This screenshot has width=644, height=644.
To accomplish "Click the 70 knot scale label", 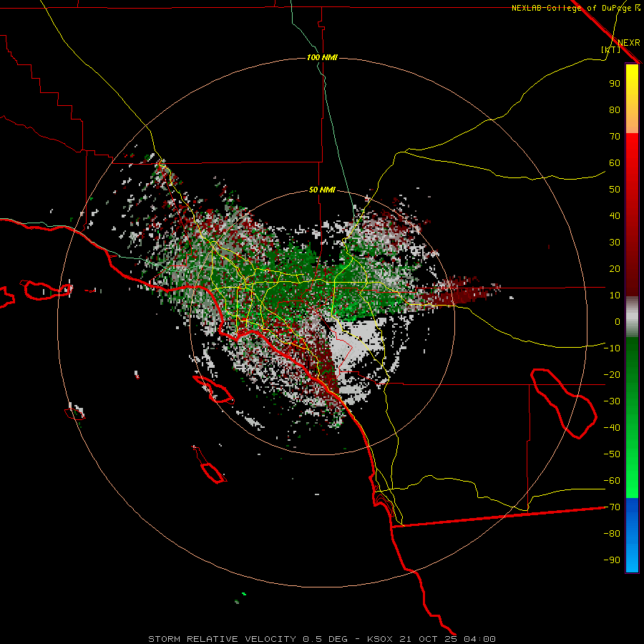I will (x=615, y=137).
